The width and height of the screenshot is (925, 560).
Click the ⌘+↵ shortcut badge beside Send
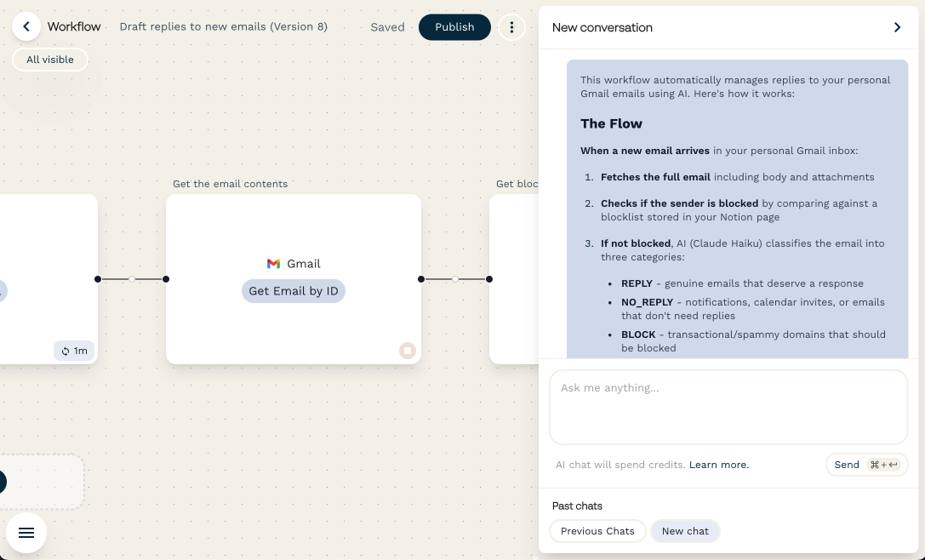click(x=885, y=464)
